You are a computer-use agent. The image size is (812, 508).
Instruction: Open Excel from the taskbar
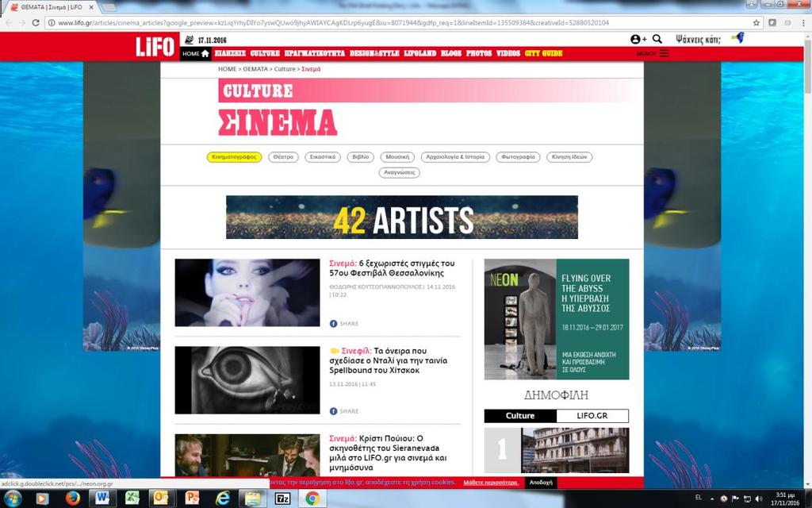pyautogui.click(x=132, y=498)
